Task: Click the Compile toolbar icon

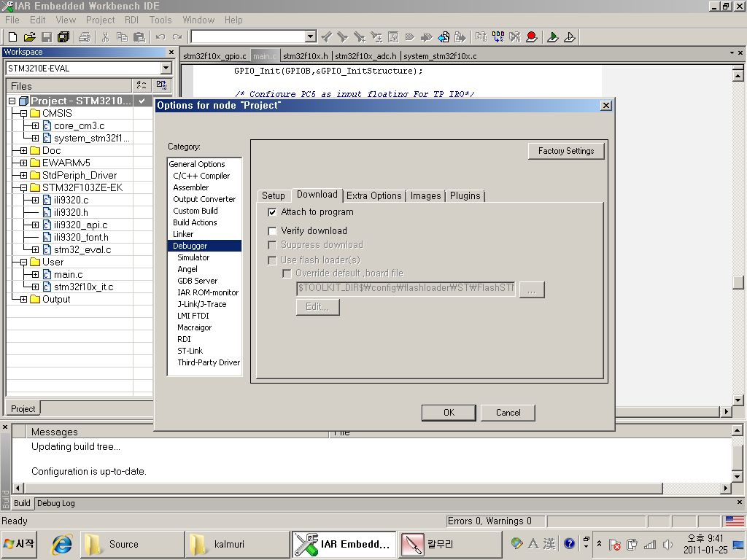Action: [481, 37]
